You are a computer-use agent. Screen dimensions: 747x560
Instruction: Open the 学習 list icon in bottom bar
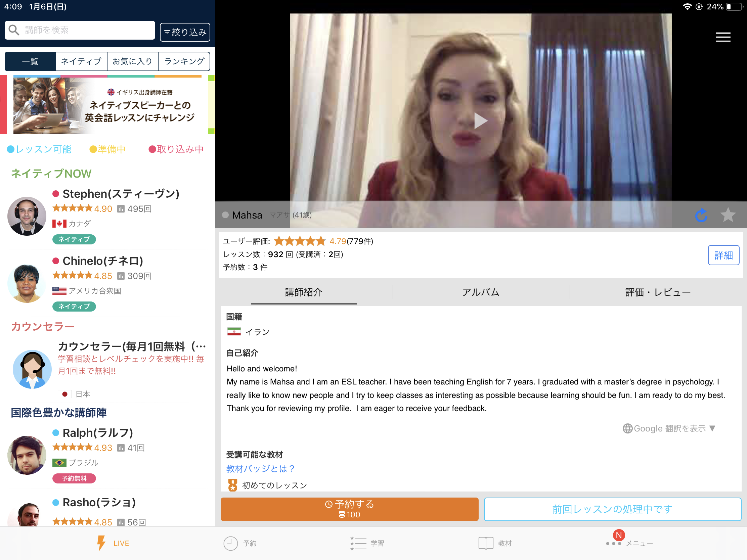(358, 543)
